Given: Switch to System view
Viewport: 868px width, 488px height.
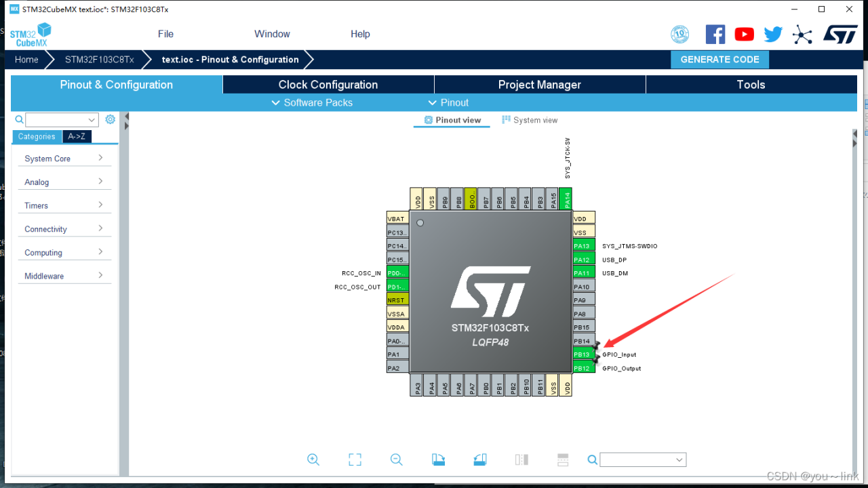Looking at the screenshot, I should pyautogui.click(x=530, y=120).
